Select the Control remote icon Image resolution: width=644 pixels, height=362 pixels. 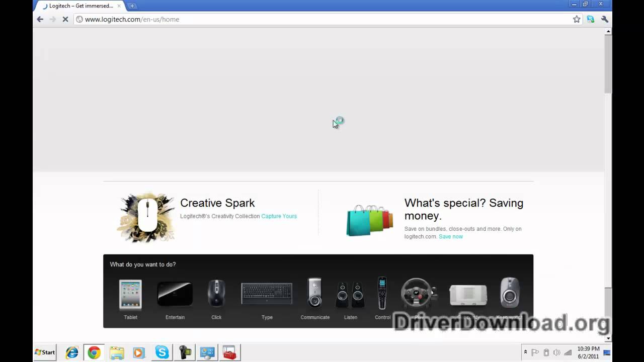(382, 293)
